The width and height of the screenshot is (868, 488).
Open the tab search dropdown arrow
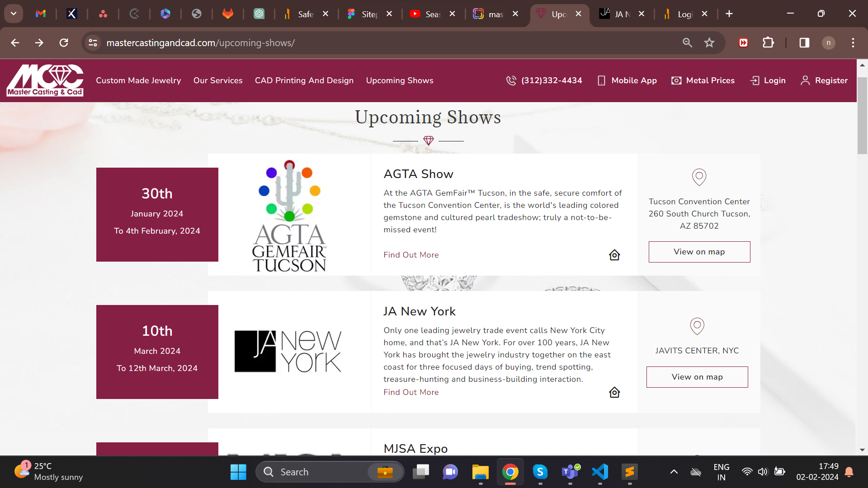point(14,14)
